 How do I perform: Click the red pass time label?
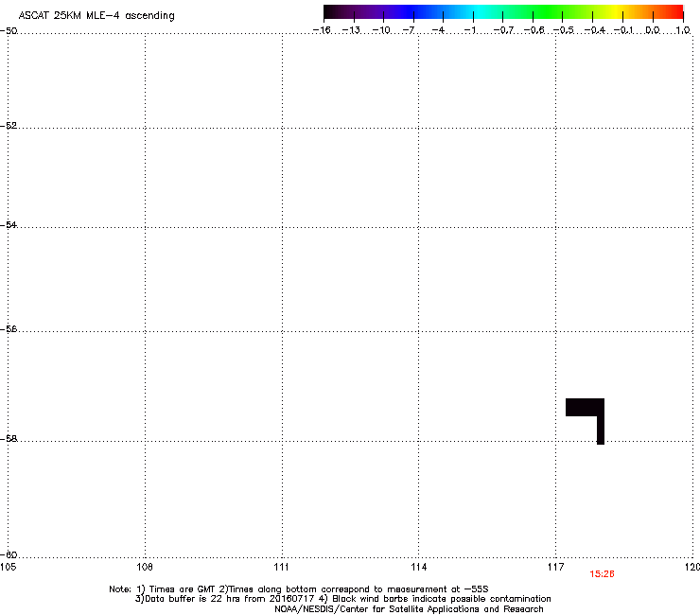point(602,574)
